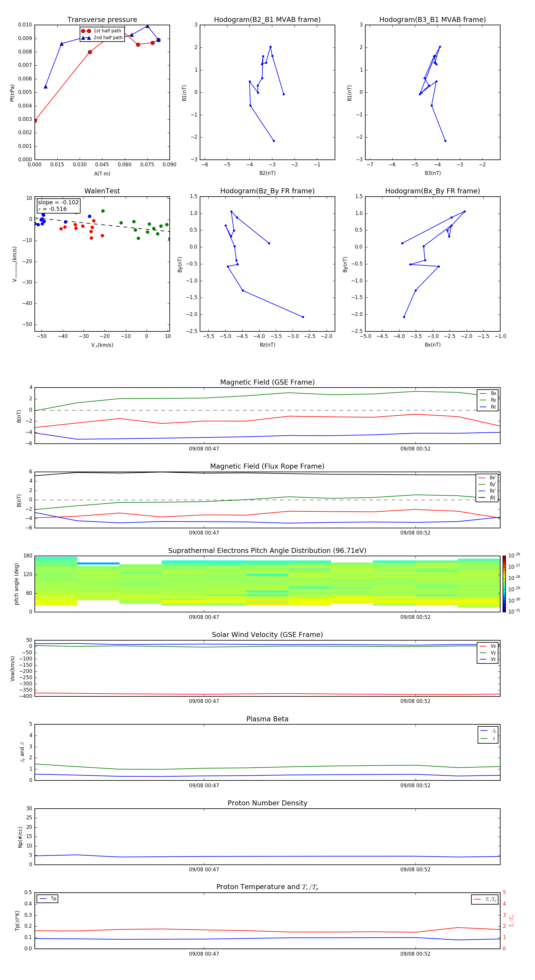Click the "Proton Number Density" panel title
Screen dimensions: 535x980
(x=267, y=803)
